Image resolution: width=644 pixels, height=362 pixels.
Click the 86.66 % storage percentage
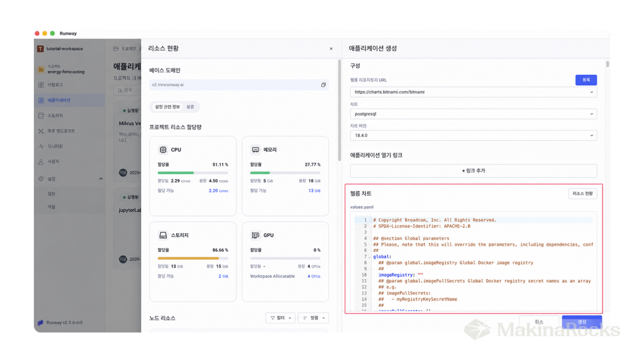220,250
